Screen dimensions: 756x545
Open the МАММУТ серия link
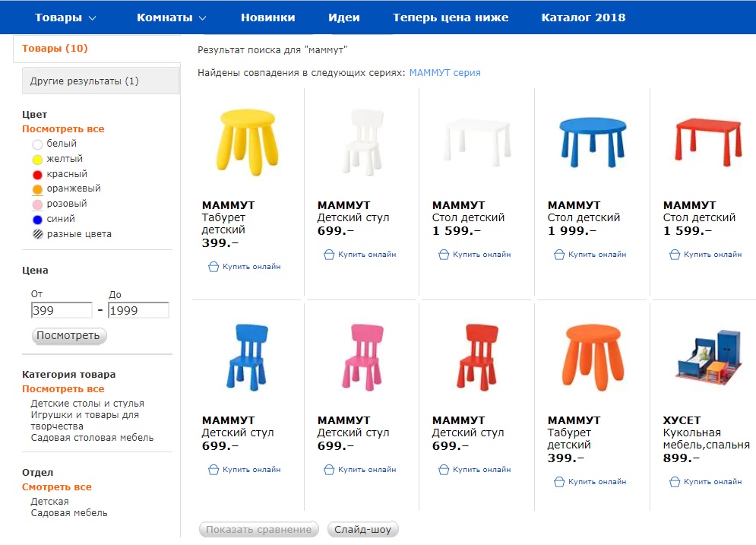click(x=444, y=73)
